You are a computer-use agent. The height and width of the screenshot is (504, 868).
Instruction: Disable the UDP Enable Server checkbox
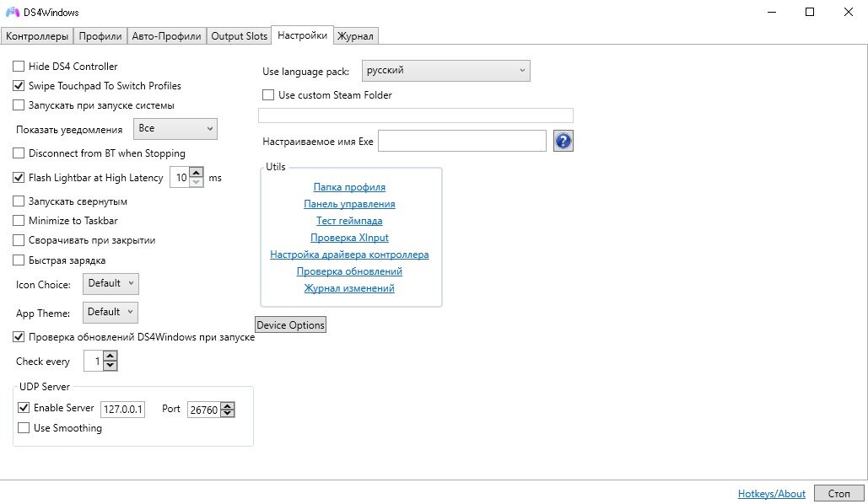tap(24, 408)
